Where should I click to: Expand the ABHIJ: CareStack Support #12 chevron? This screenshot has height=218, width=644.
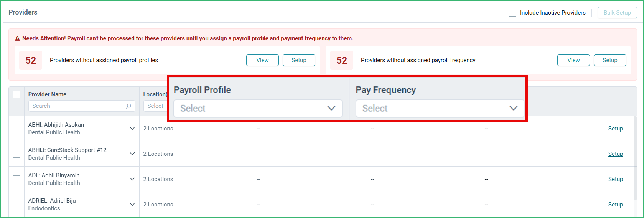click(x=132, y=154)
